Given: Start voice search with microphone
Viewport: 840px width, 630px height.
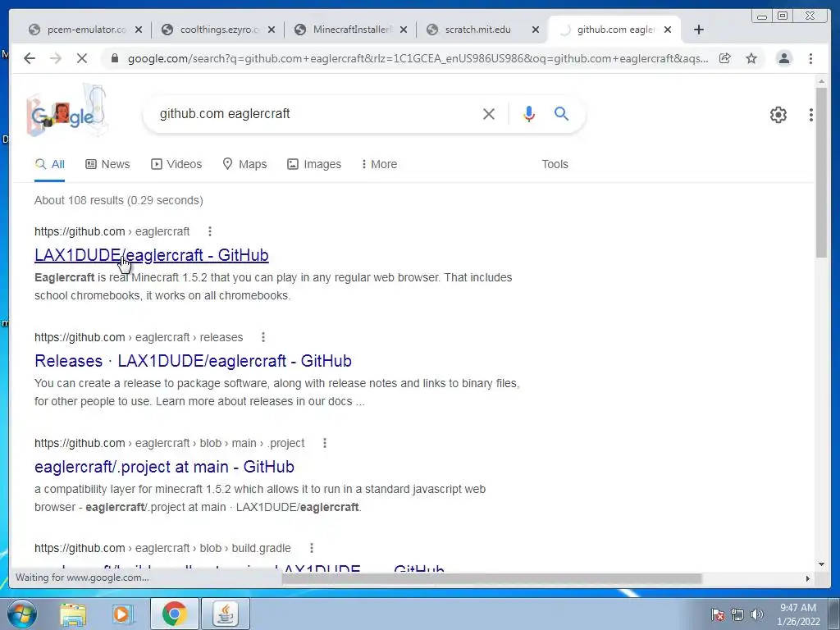Looking at the screenshot, I should (529, 113).
